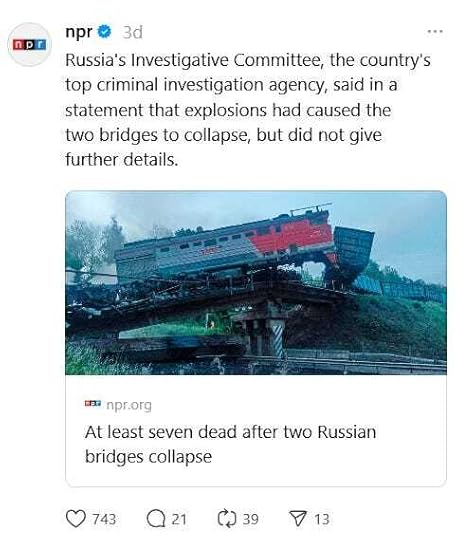The width and height of the screenshot is (457, 540).
Task: Open article headline about Russian bridges collapse
Action: (230, 444)
